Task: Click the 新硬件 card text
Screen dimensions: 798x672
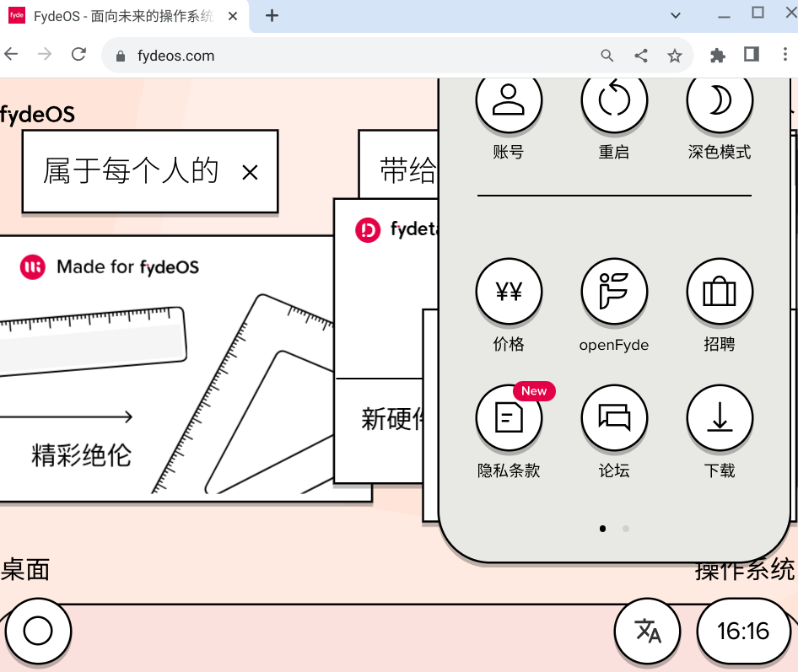Action: pyautogui.click(x=392, y=419)
